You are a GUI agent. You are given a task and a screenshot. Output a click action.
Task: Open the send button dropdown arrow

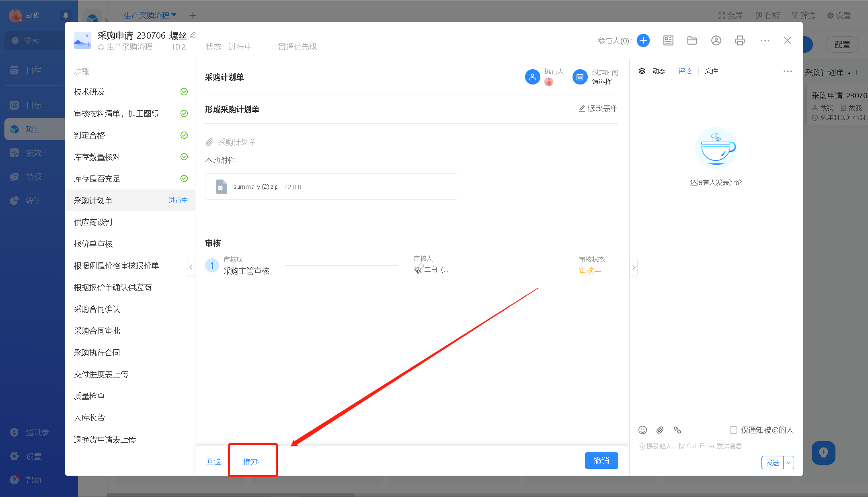[789, 462]
